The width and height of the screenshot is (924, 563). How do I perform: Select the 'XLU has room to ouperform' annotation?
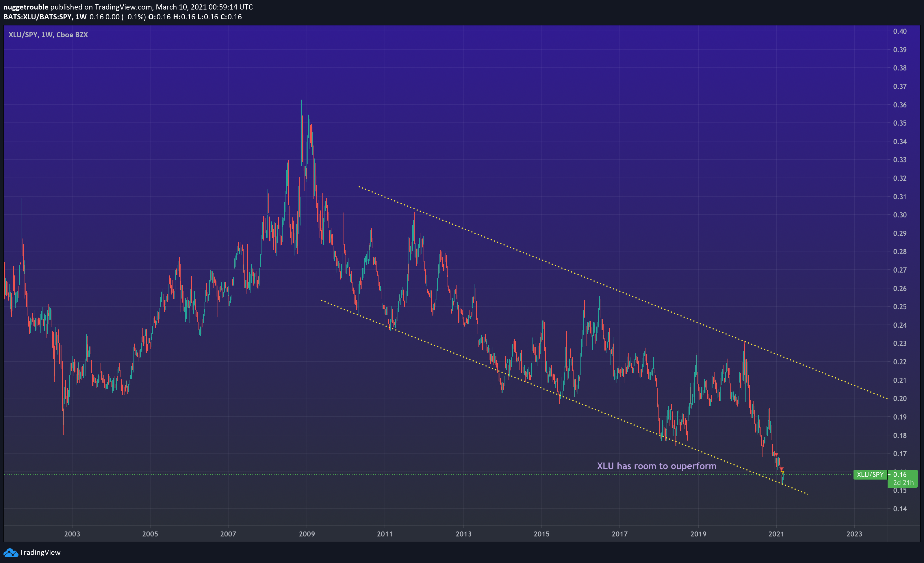[657, 466]
